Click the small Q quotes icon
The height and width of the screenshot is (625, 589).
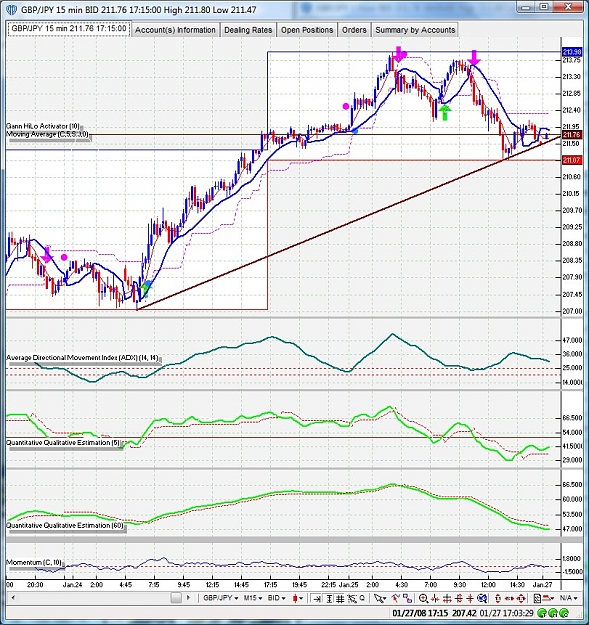(x=362, y=598)
